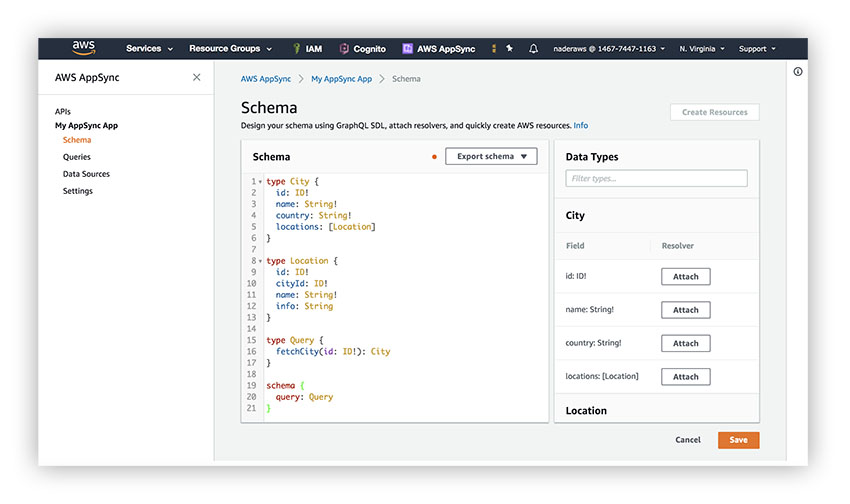Open the IAM shortcut in top bar
Viewport: 850px width, 504px height.
(307, 49)
